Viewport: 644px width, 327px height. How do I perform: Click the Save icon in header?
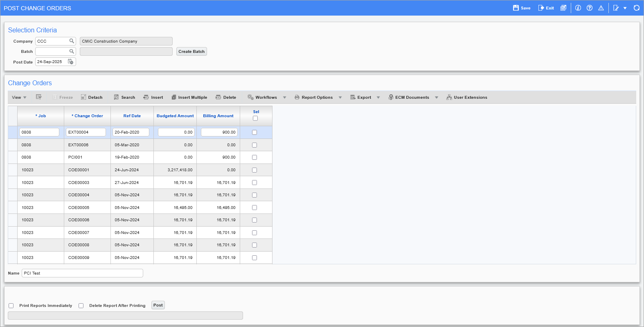pos(516,8)
